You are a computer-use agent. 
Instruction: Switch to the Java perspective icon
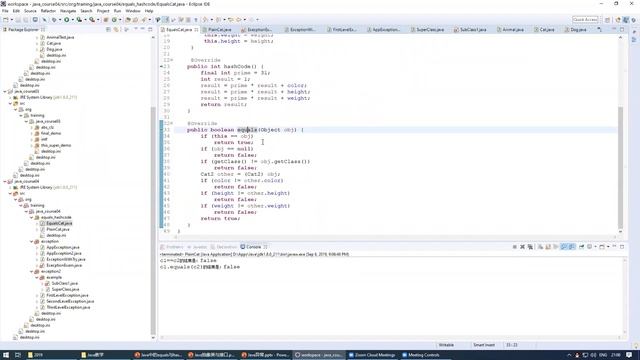626,20
